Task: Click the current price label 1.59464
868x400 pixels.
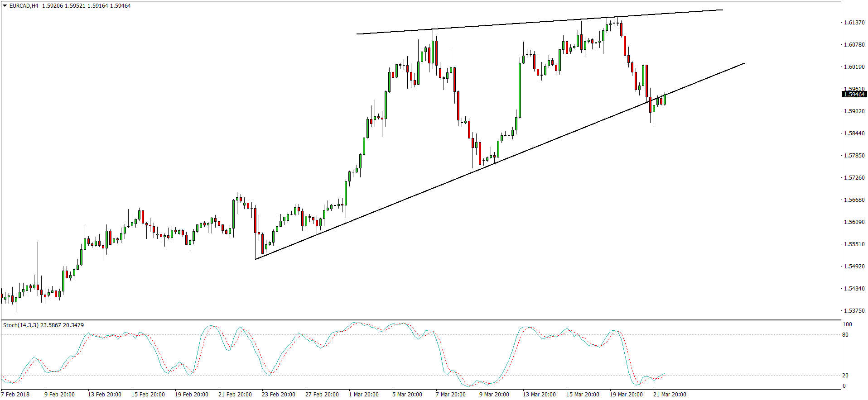Action: point(854,94)
